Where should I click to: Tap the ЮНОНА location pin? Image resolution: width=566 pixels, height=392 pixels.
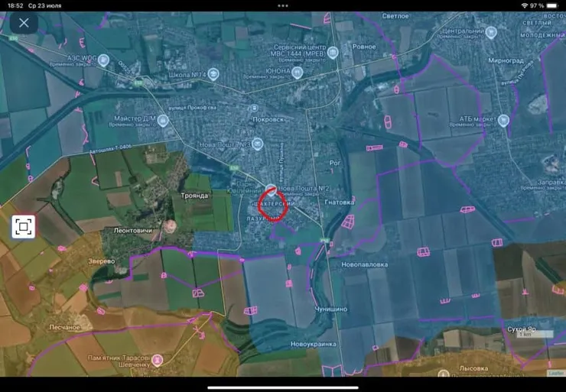tap(298, 73)
